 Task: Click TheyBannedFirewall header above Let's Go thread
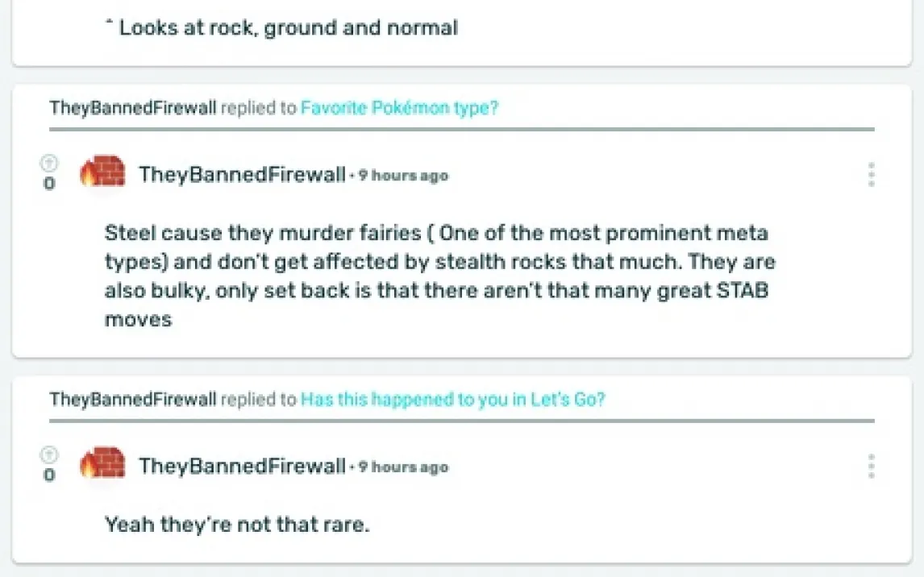coord(132,400)
